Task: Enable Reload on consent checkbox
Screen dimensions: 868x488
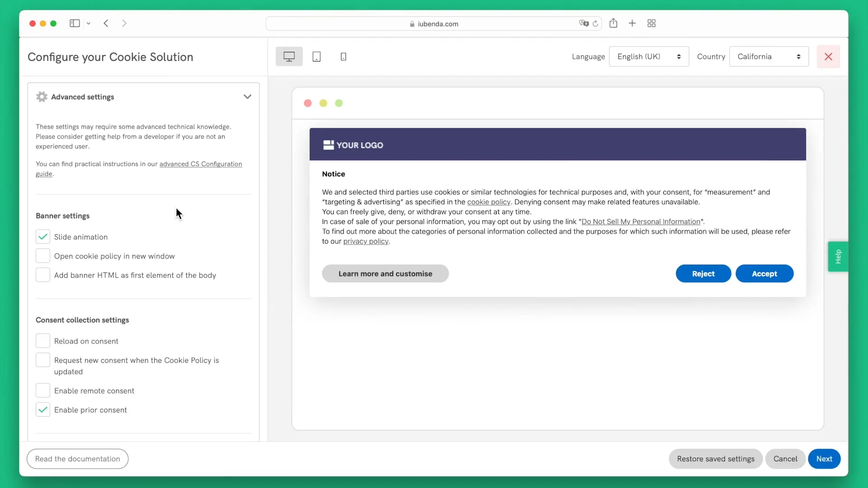Action: click(x=42, y=340)
